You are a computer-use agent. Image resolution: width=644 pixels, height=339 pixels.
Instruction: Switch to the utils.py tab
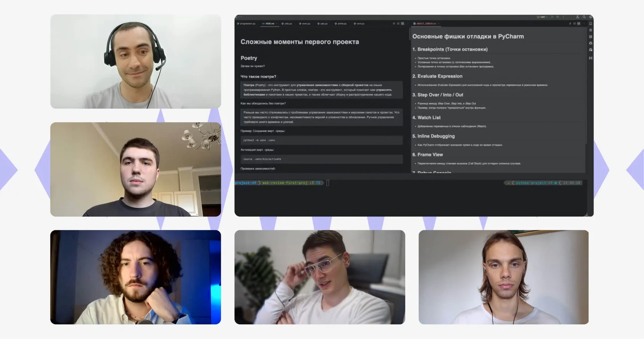point(287,23)
